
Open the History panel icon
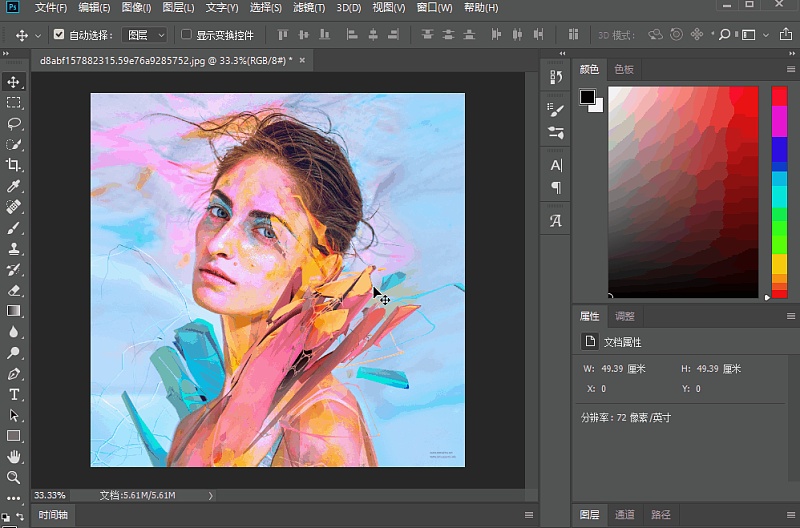coord(556,77)
